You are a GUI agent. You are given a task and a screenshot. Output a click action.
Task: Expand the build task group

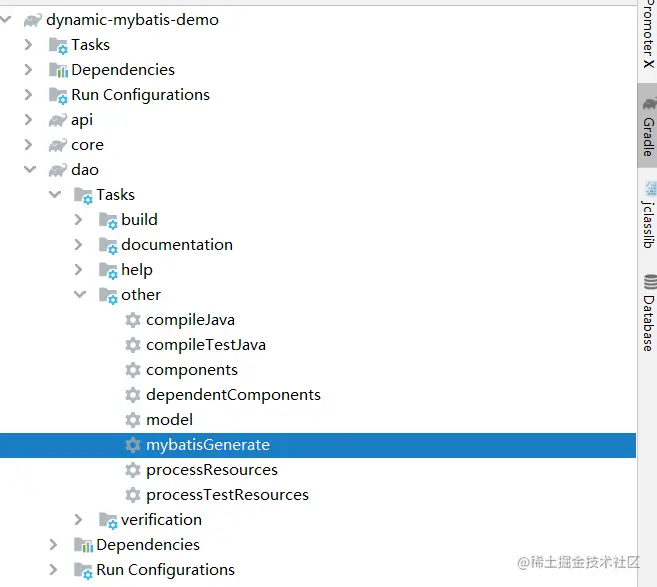coord(78,220)
